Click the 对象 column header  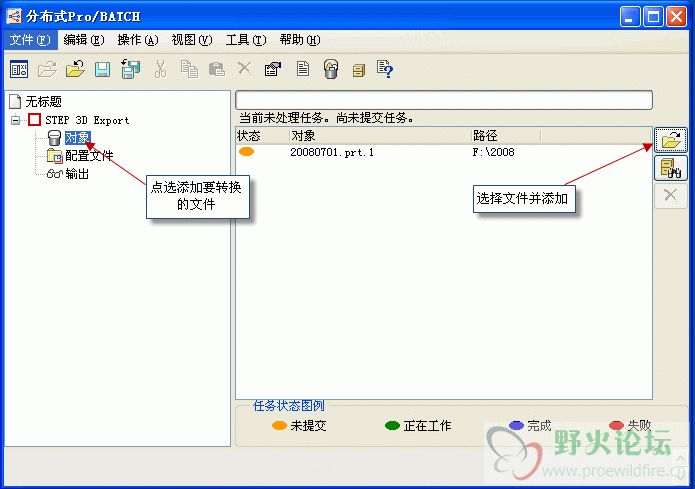[x=380, y=136]
